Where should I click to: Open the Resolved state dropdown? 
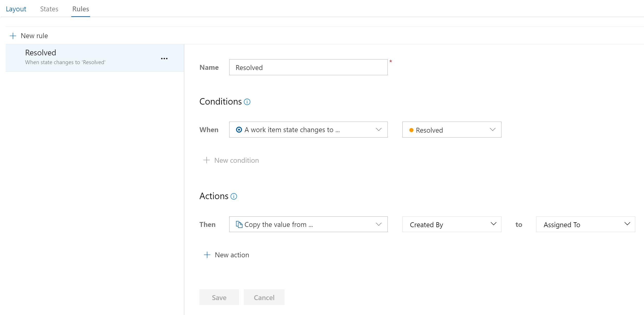[492, 130]
